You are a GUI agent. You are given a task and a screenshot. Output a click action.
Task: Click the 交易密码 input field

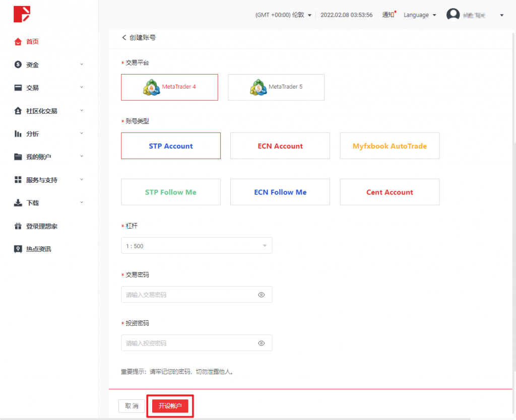(189, 295)
